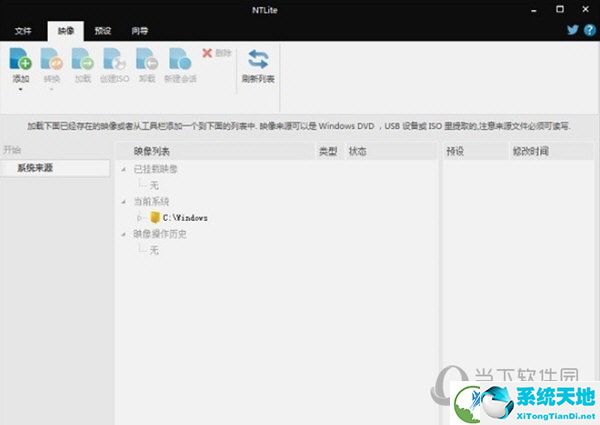Minimize the NTLite window
The image size is (600, 425).
(534, 11)
